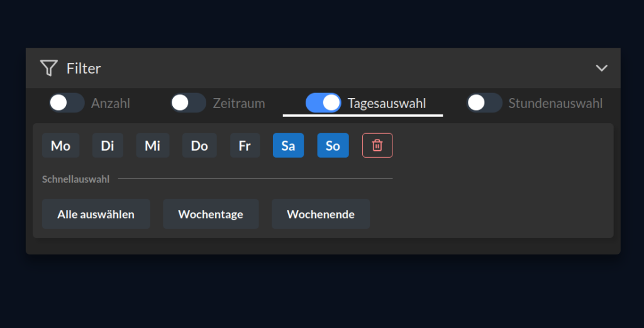Collapse the Filter panel with chevron
Screen dimensions: 644x328
click(x=602, y=68)
